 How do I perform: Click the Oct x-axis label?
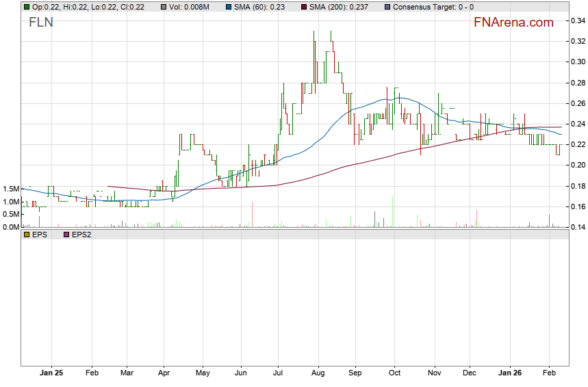[x=395, y=373]
